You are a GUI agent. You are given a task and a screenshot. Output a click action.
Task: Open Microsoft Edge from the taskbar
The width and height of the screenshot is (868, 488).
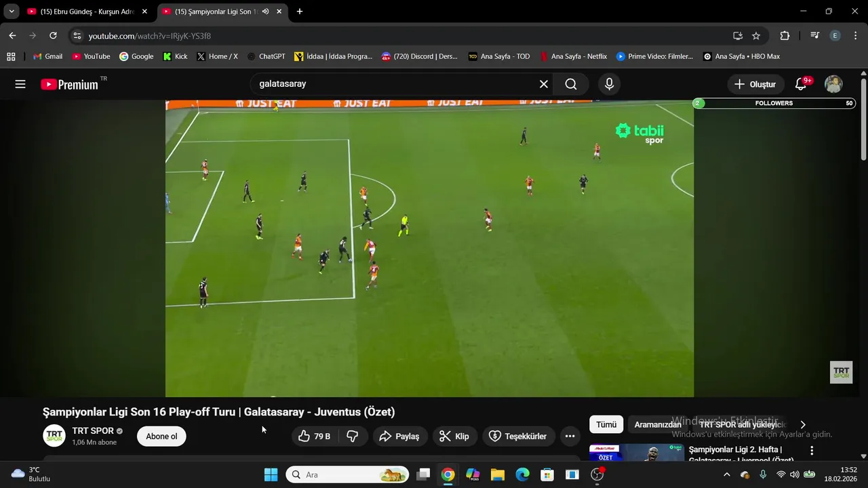(x=522, y=474)
